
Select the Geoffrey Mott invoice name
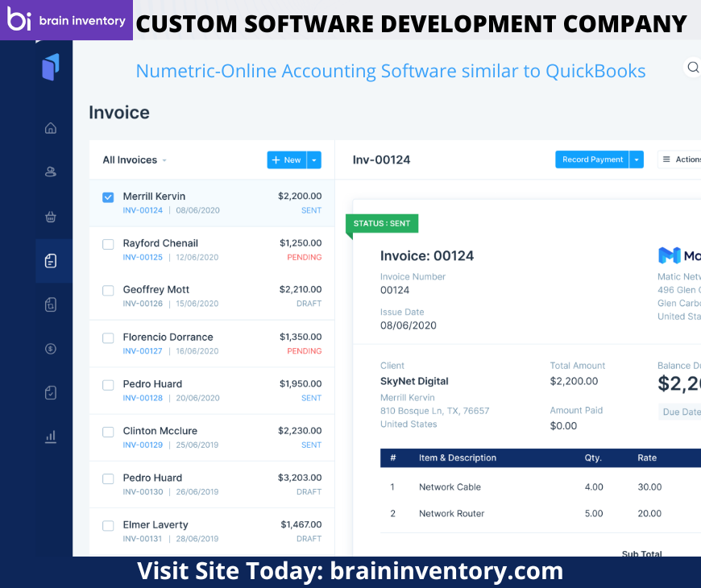156,289
